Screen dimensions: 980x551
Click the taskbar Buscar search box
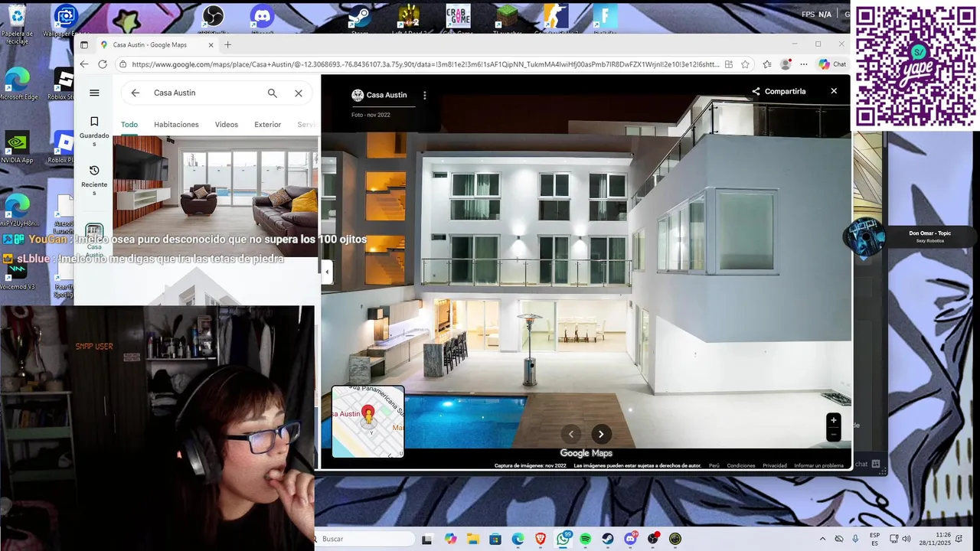point(364,539)
